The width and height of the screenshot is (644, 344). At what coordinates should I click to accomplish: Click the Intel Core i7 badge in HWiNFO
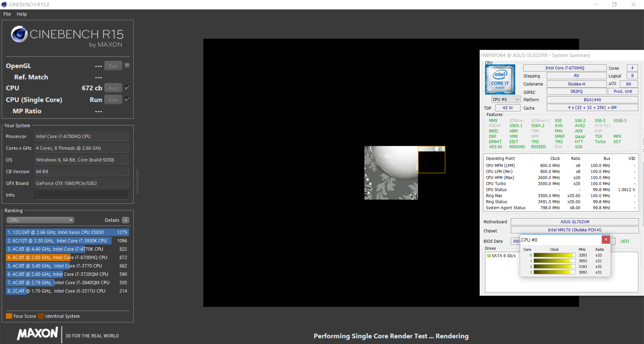click(500, 79)
